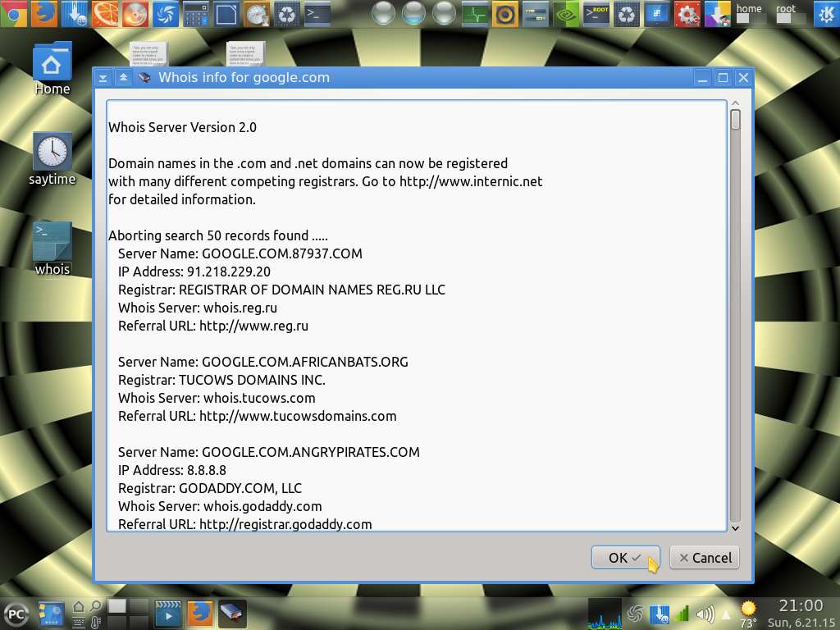Click 'Server Name: GOOGLE.COM.AFRICANBATS.ORG' line
840x630 pixels.
pyautogui.click(x=263, y=362)
